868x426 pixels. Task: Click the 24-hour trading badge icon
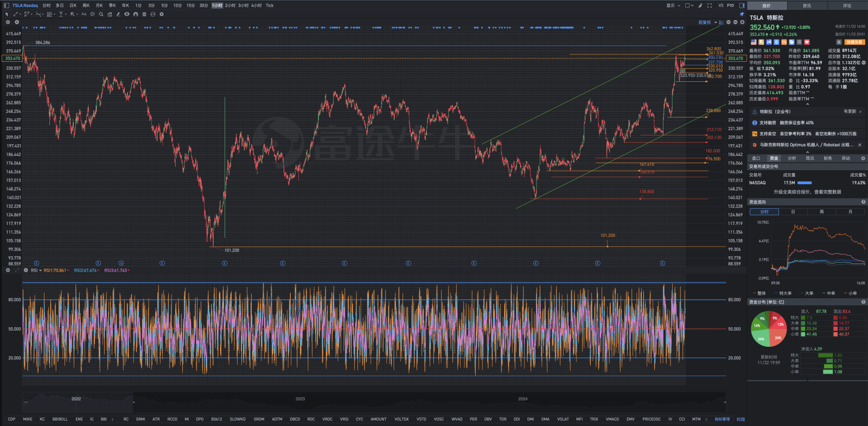pos(769,42)
